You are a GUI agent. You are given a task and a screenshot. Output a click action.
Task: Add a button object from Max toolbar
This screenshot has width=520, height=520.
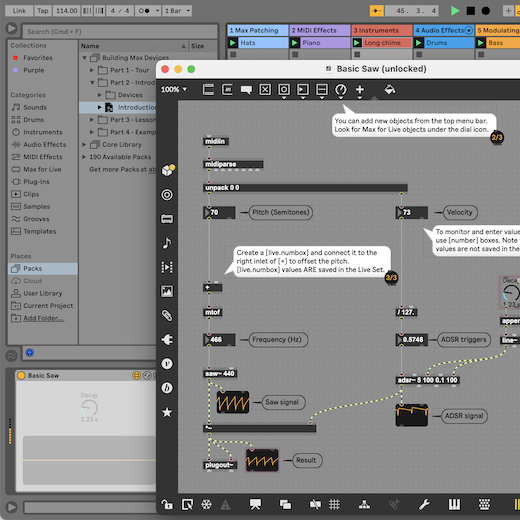coord(284,90)
